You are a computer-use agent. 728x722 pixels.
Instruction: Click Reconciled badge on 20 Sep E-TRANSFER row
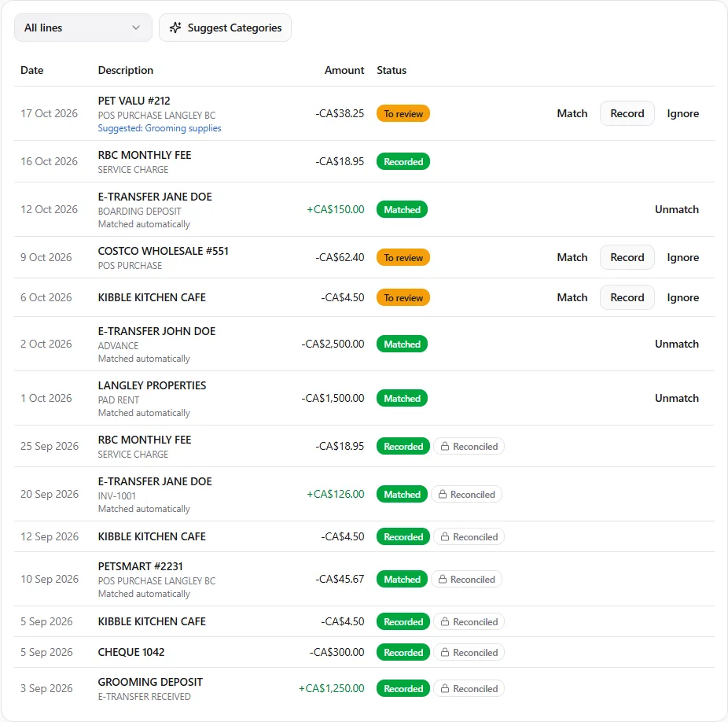[467, 495]
